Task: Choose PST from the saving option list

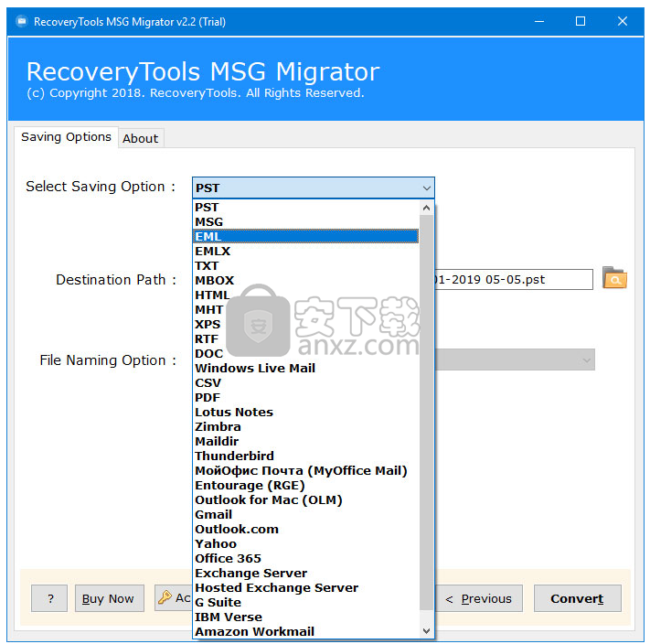Action: coord(306,207)
